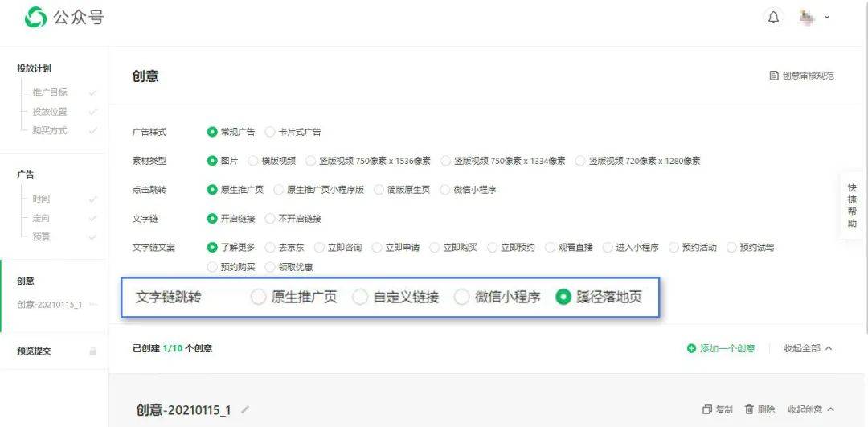Screen dimensions: 868x427
Task: Click the 删除 trash button
Action: click(x=759, y=409)
